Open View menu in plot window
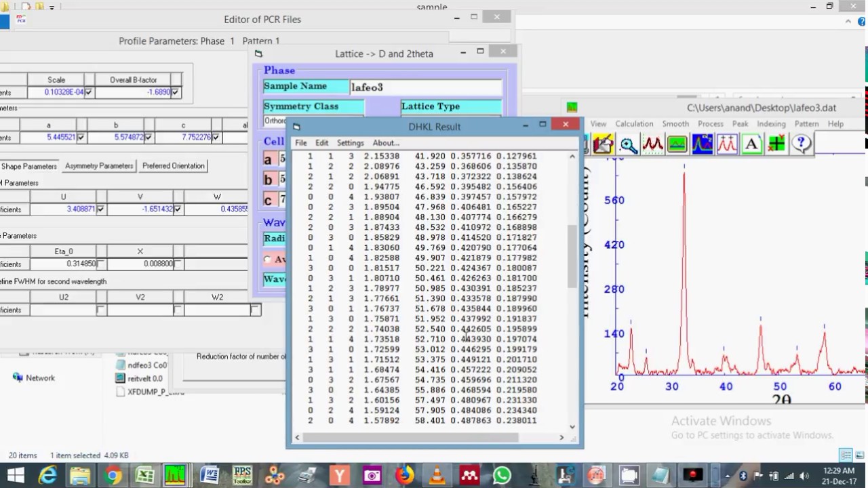This screenshot has width=868, height=488. click(598, 124)
